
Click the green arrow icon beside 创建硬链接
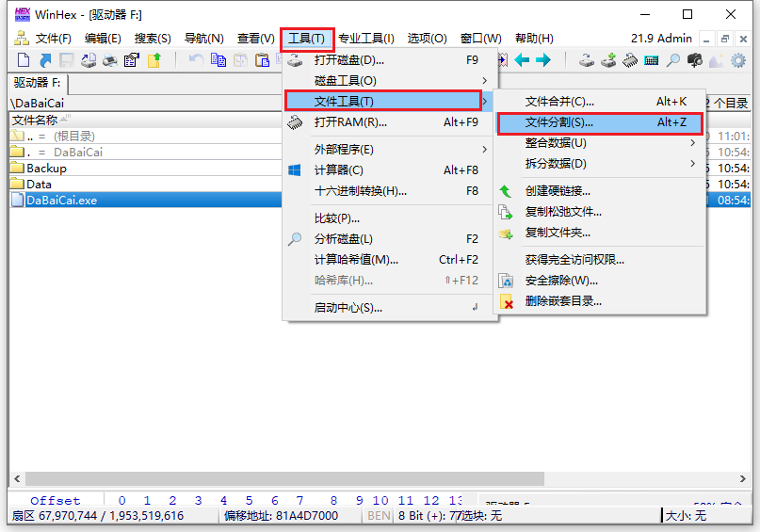tap(506, 191)
